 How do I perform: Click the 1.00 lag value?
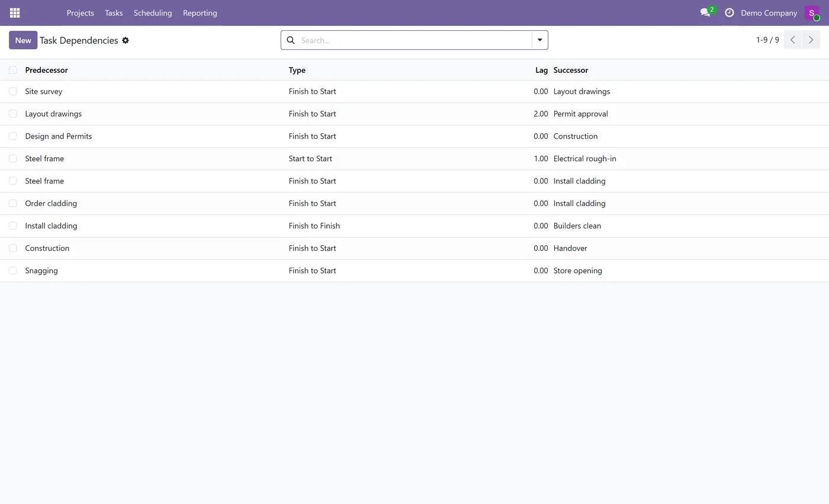pos(541,159)
